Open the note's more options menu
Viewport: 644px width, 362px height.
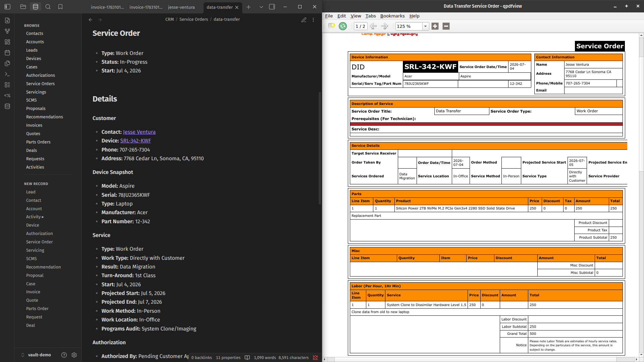[x=313, y=20]
